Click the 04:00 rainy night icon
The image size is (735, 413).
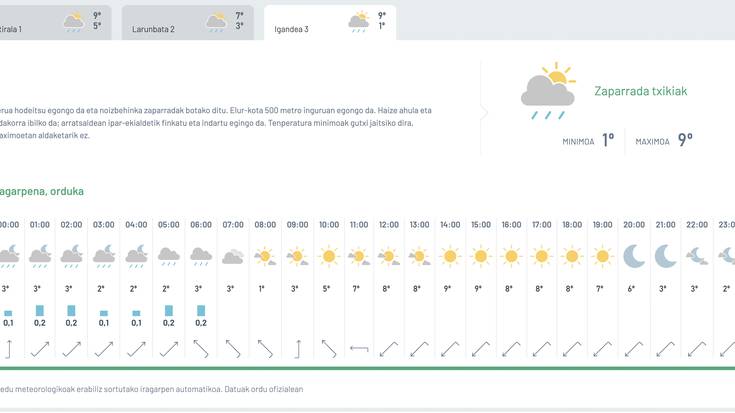coord(136,256)
